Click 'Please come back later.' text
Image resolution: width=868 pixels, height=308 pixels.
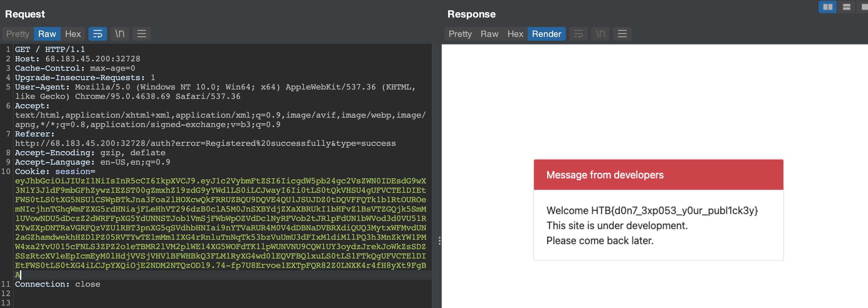[x=600, y=241]
